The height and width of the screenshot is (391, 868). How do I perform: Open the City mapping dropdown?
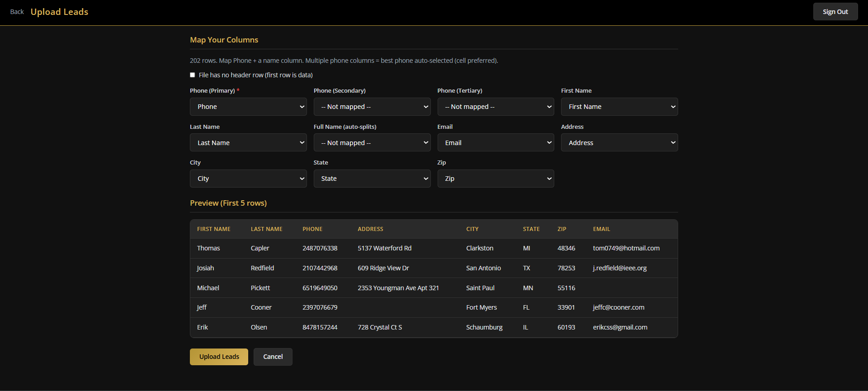248,179
